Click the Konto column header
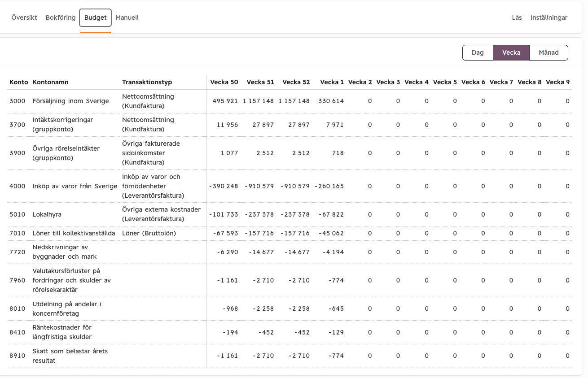Screen dimensions: 588x378 point(19,82)
